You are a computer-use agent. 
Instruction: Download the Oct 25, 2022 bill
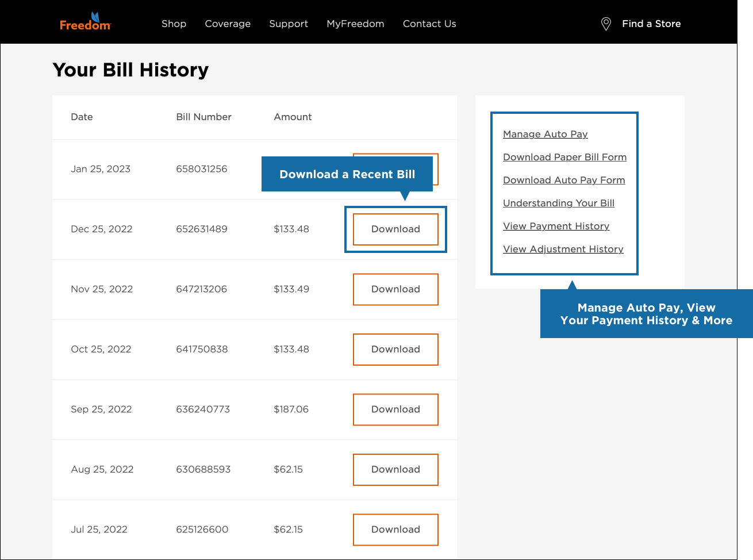pos(395,349)
